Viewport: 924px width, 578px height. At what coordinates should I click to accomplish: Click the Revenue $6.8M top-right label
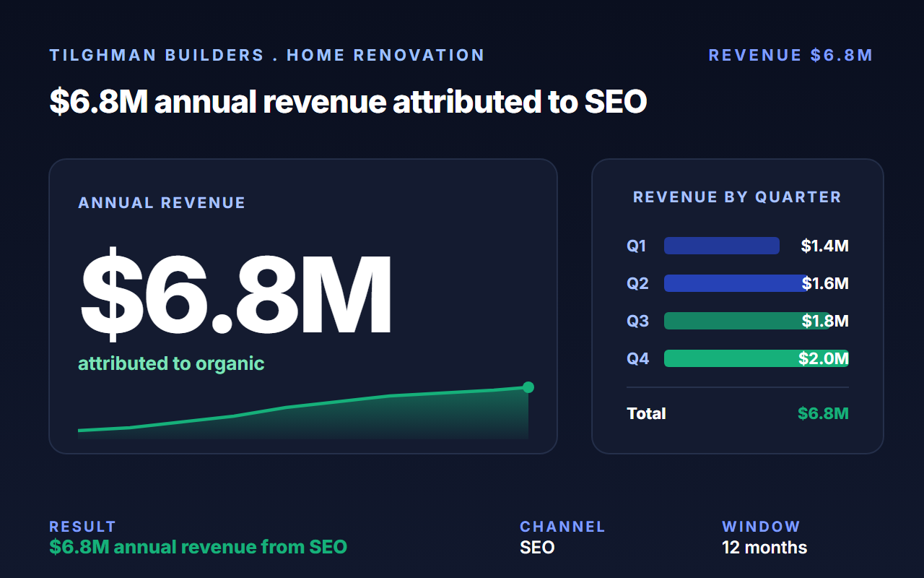click(790, 56)
